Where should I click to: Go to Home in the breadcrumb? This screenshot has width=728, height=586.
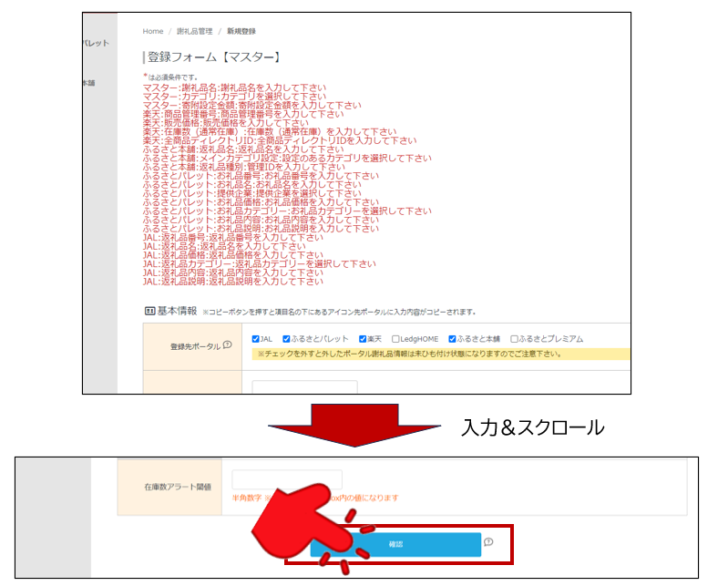point(153,31)
